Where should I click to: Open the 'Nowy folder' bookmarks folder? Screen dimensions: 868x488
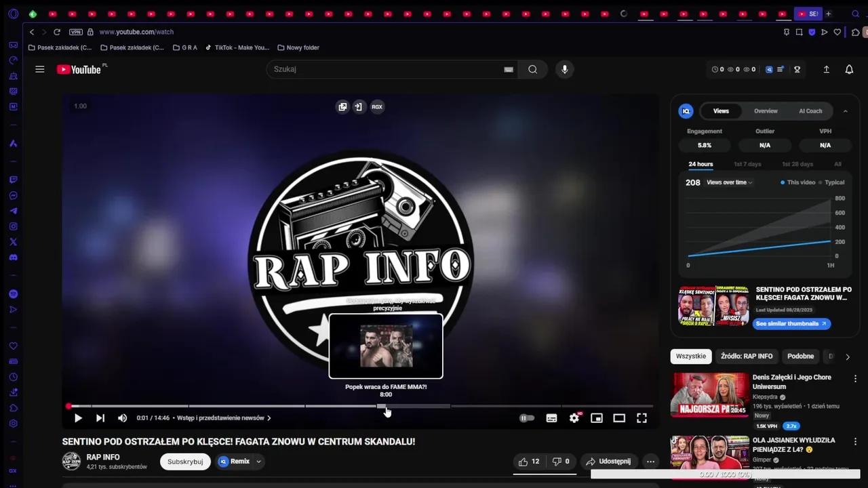[x=298, y=47]
